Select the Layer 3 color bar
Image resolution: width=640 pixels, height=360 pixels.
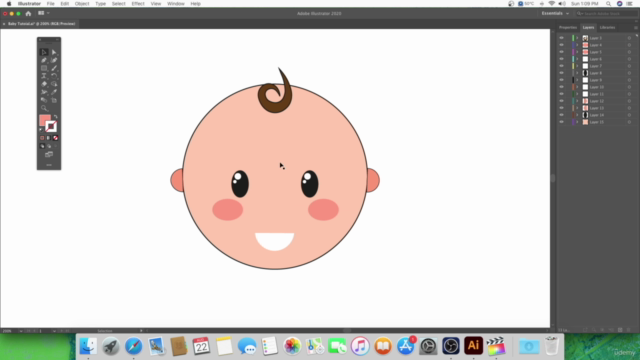(573, 38)
